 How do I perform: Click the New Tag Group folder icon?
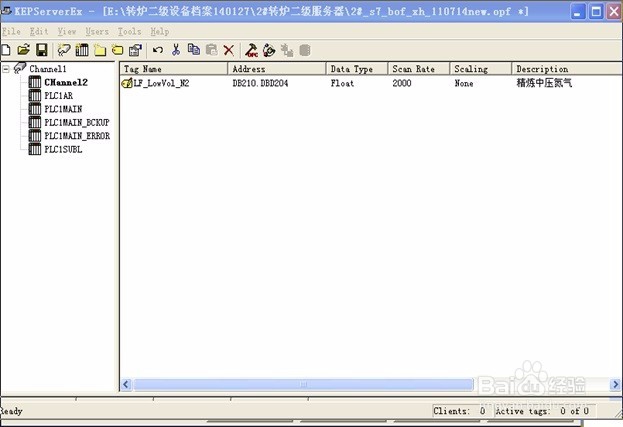(100, 50)
